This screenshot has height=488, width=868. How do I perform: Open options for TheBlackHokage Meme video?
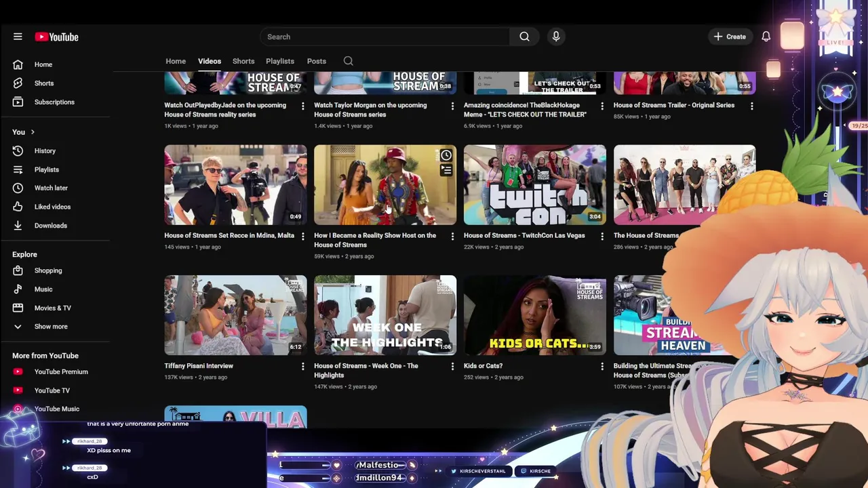click(x=601, y=106)
